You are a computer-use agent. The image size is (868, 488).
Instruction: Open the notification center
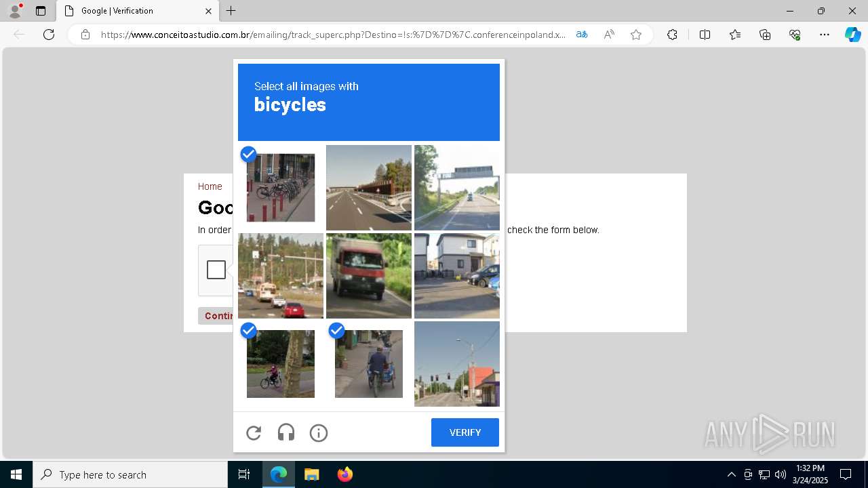(846, 474)
